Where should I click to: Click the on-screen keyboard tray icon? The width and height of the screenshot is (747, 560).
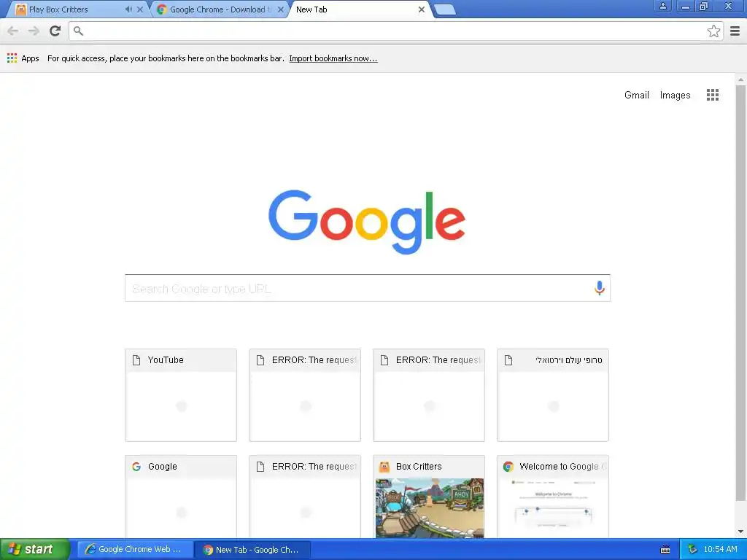pos(665,550)
